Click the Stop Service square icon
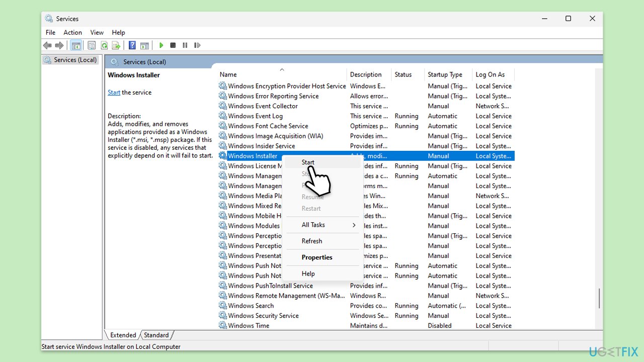This screenshot has width=644, height=362. pyautogui.click(x=173, y=45)
